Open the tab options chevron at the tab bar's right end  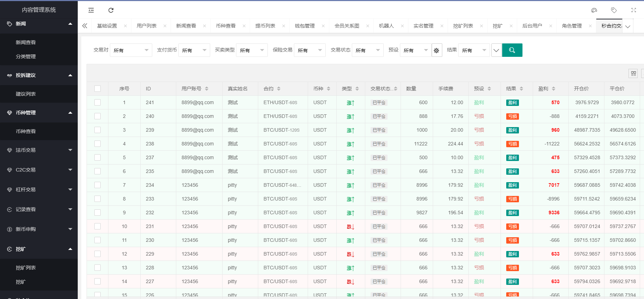[628, 26]
